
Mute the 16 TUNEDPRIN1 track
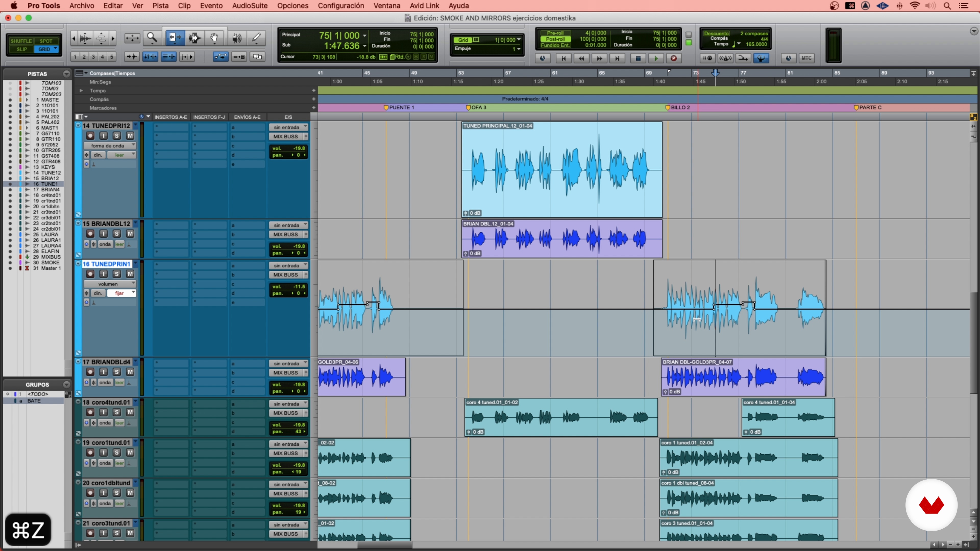[130, 274]
